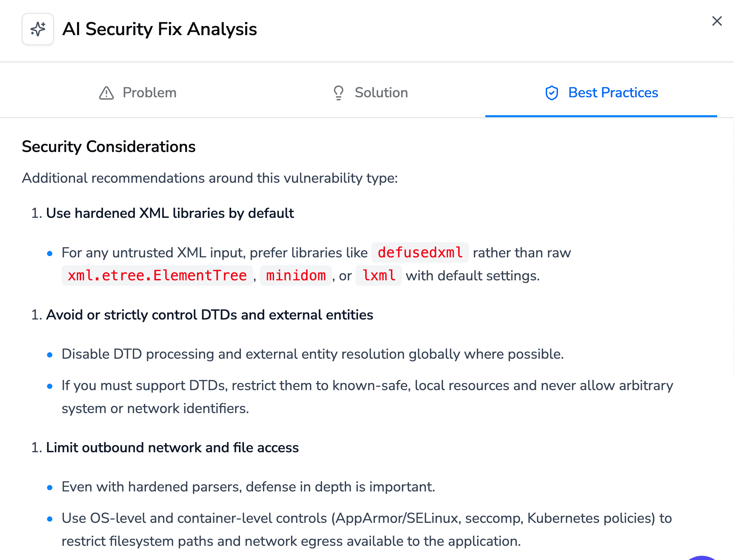Click the defusedxml code snippet

pyautogui.click(x=420, y=253)
